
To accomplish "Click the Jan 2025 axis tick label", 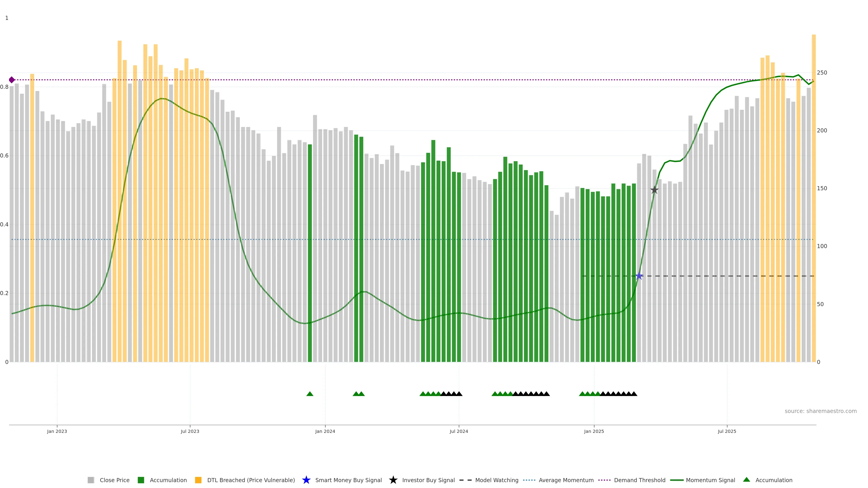I will 594,432.
